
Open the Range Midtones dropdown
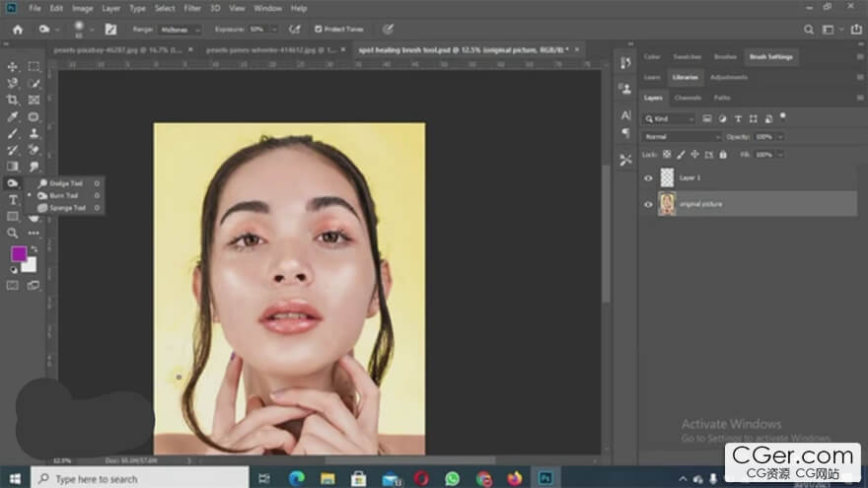tap(181, 30)
